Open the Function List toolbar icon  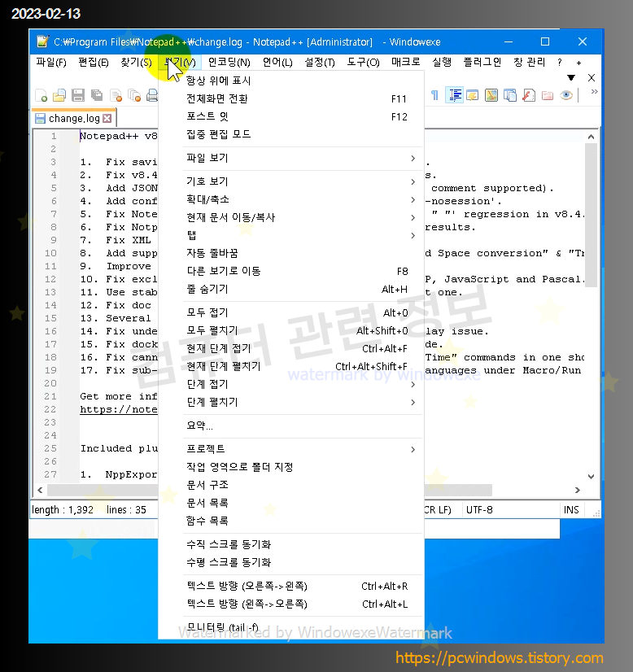click(529, 95)
